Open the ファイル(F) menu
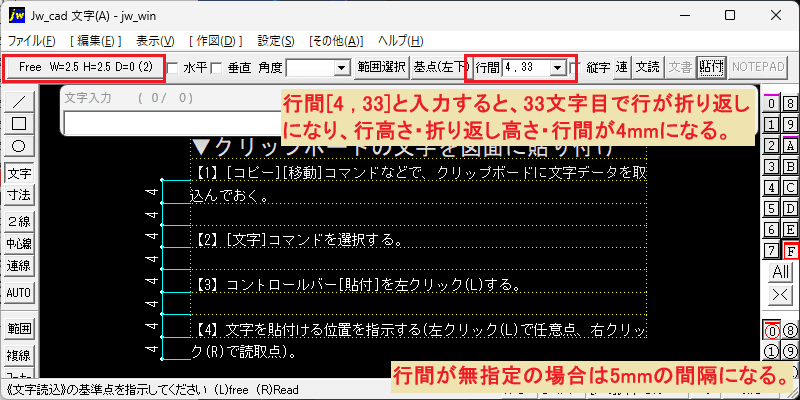Image resolution: width=800 pixels, height=400 pixels. (32, 41)
